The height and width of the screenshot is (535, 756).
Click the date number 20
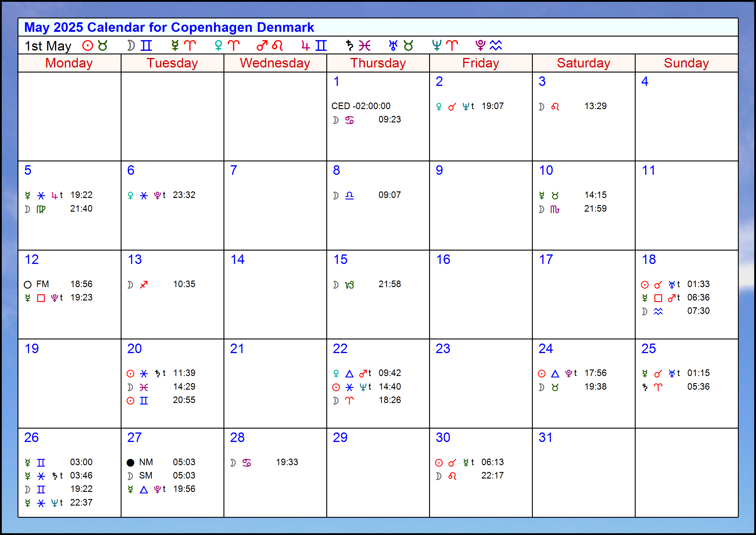[x=134, y=349]
